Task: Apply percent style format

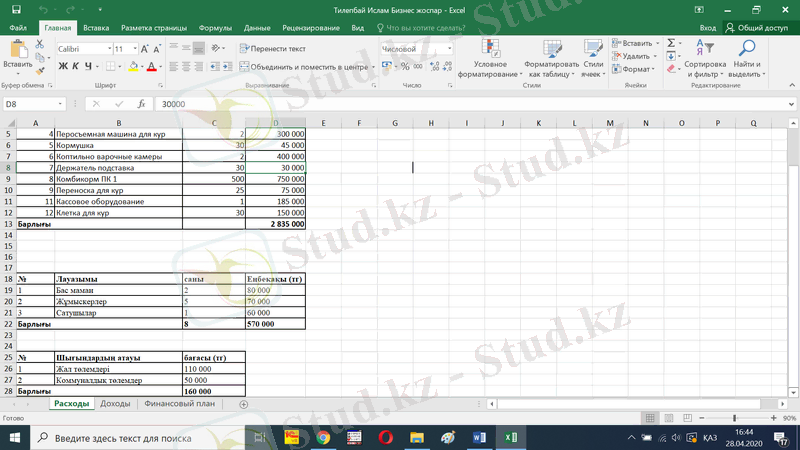Action: pyautogui.click(x=405, y=66)
